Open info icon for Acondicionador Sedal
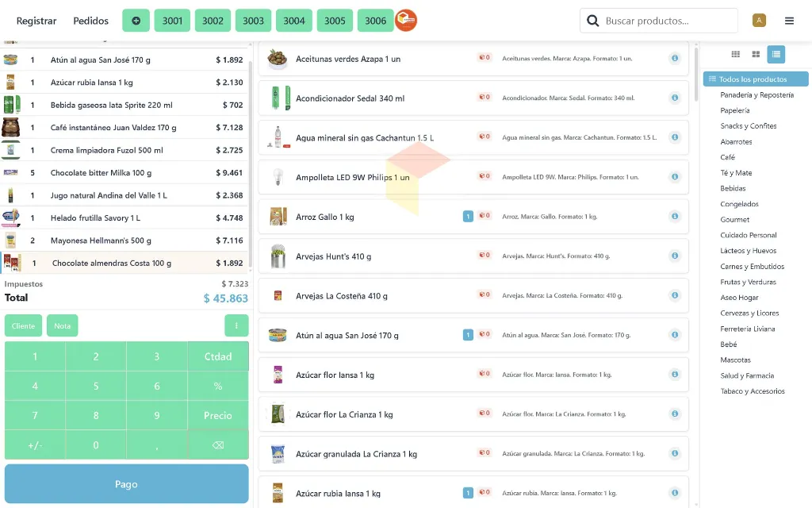 pos(675,98)
